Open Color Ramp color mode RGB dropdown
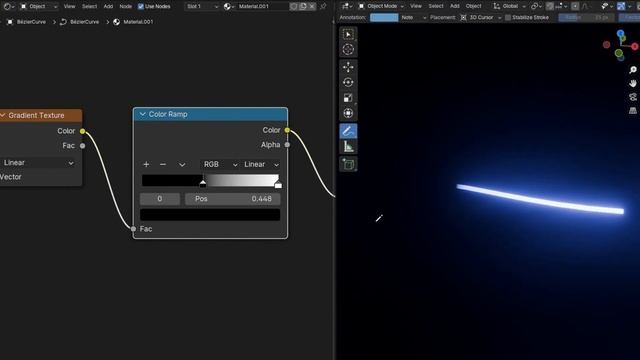This screenshot has width=640, height=360. click(220, 164)
